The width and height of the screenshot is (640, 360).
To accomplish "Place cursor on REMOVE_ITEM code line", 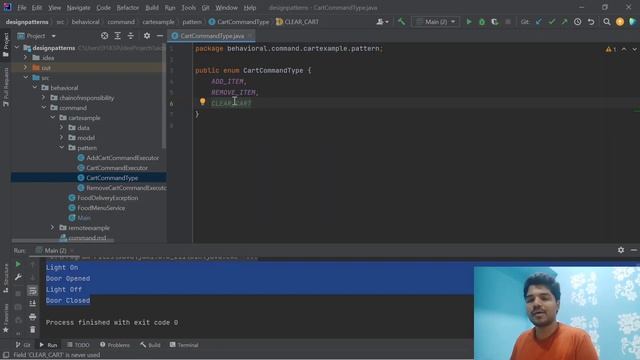I will (235, 93).
